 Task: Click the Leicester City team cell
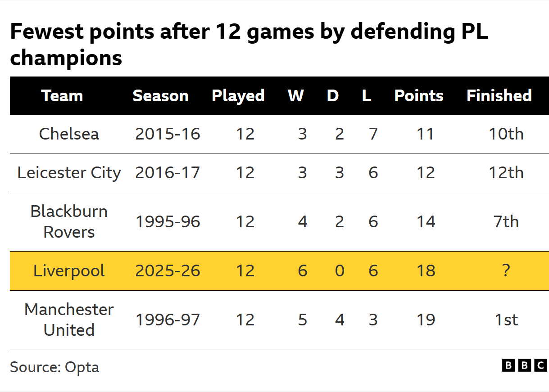click(x=69, y=173)
